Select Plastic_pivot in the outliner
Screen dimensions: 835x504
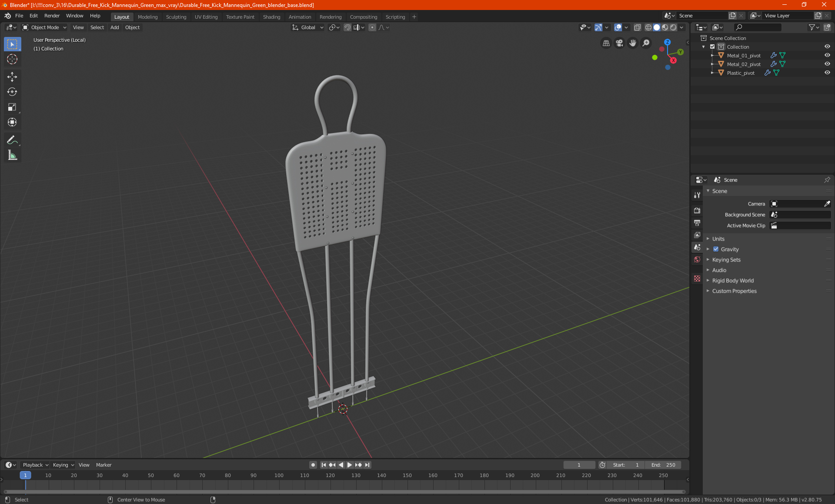[740, 73]
